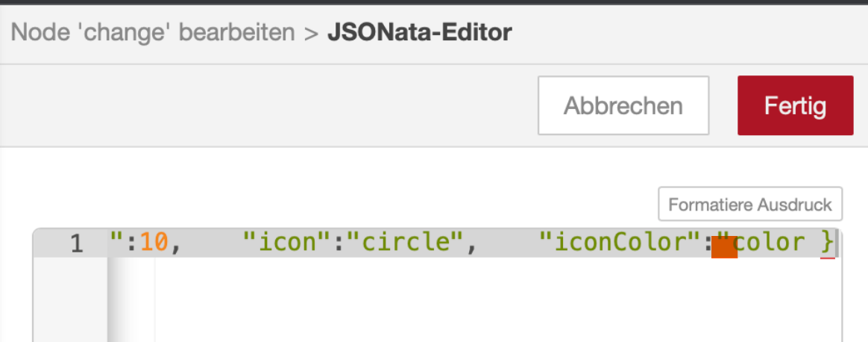This screenshot has height=342, width=868.
Task: Click the orange highlighted block
Action: (724, 247)
